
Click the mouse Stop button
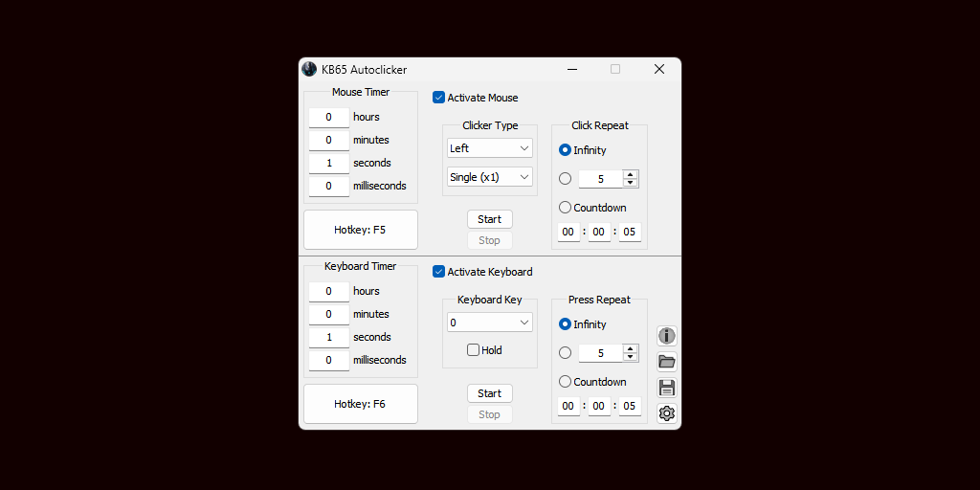[x=489, y=240]
